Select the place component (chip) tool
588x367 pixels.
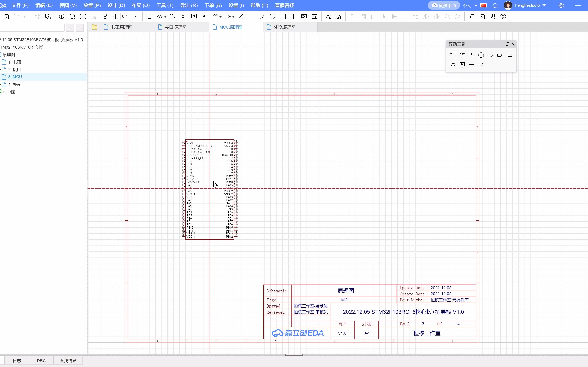tap(149, 16)
